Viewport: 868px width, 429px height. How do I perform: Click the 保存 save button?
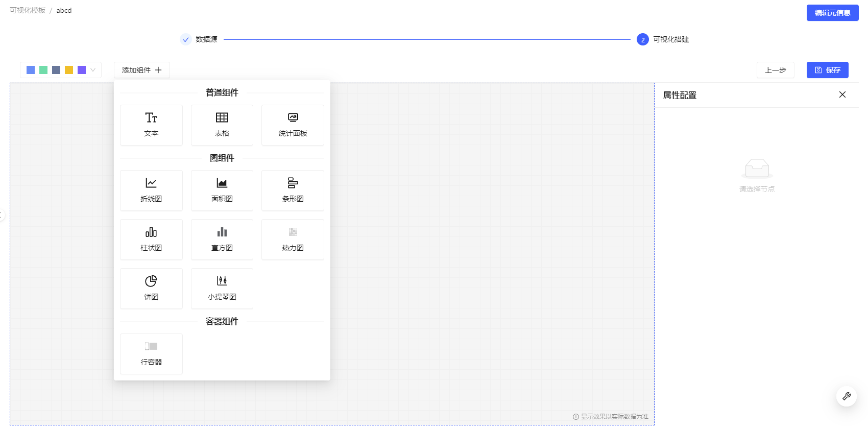(x=827, y=70)
